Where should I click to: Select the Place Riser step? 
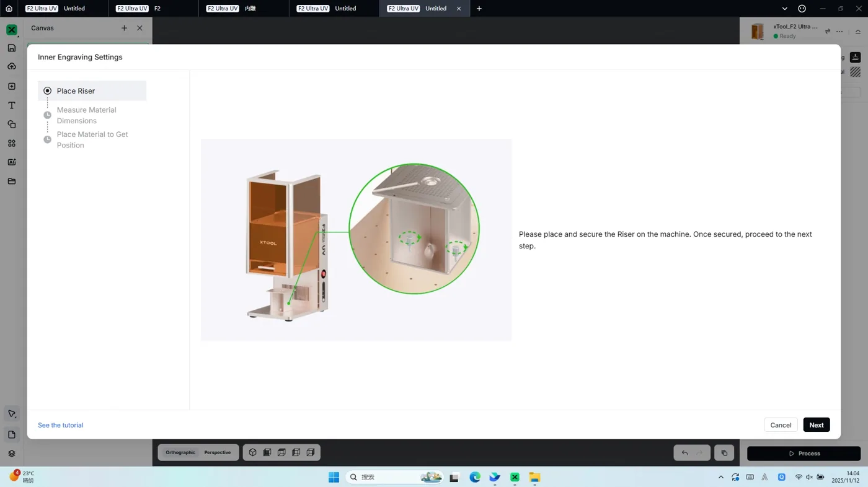[92, 90]
